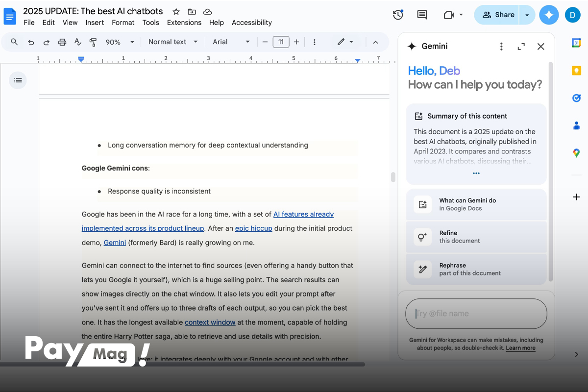Decrease font size with minus button
This screenshot has width=588, height=392.
[x=265, y=42]
